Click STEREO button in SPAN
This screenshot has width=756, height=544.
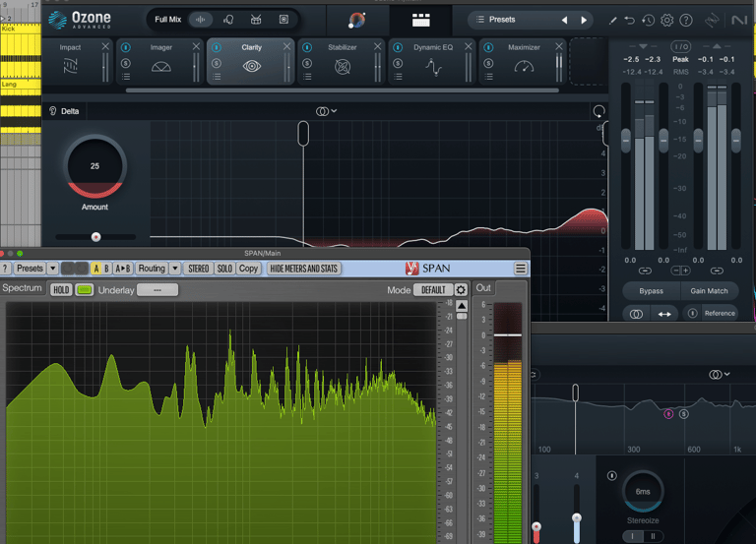(199, 269)
